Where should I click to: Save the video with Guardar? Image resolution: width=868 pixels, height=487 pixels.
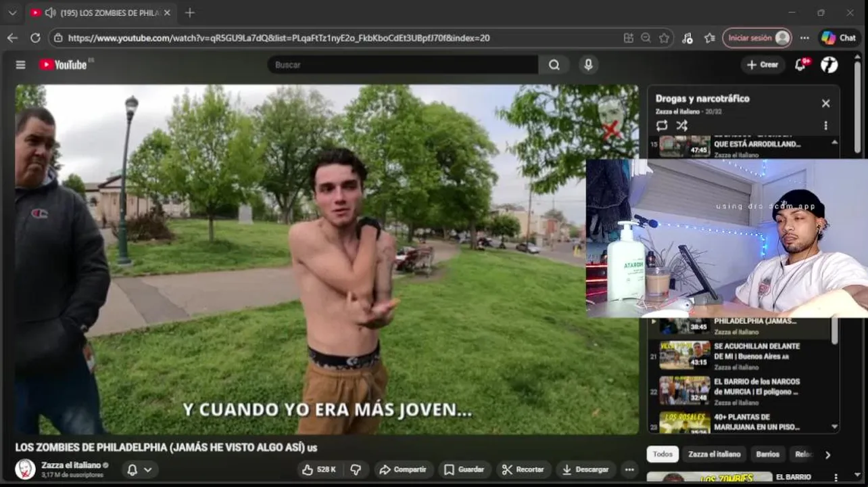464,469
